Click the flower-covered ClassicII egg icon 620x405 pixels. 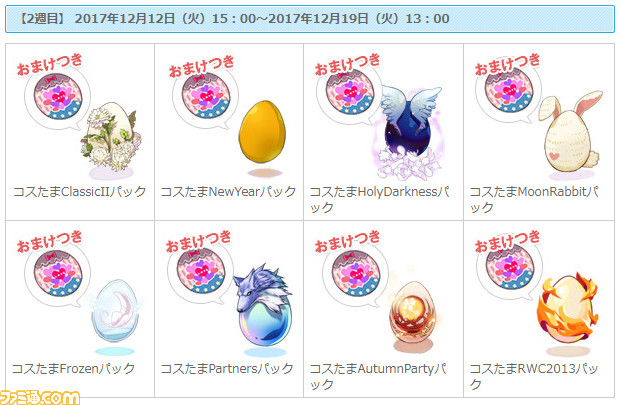click(x=112, y=136)
